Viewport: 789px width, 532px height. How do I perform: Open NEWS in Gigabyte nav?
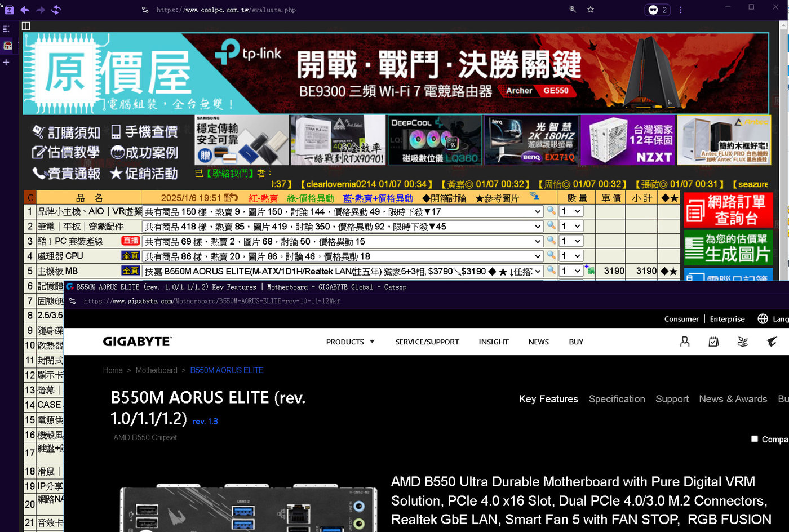point(538,342)
